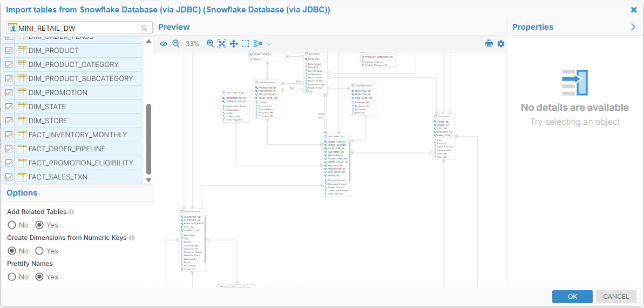
Task: Open the layout options dropdown arrow
Action: click(x=269, y=44)
